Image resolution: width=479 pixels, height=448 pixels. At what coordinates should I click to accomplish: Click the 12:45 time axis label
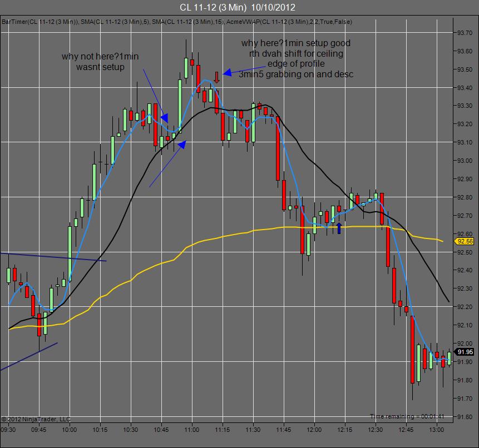point(406,430)
